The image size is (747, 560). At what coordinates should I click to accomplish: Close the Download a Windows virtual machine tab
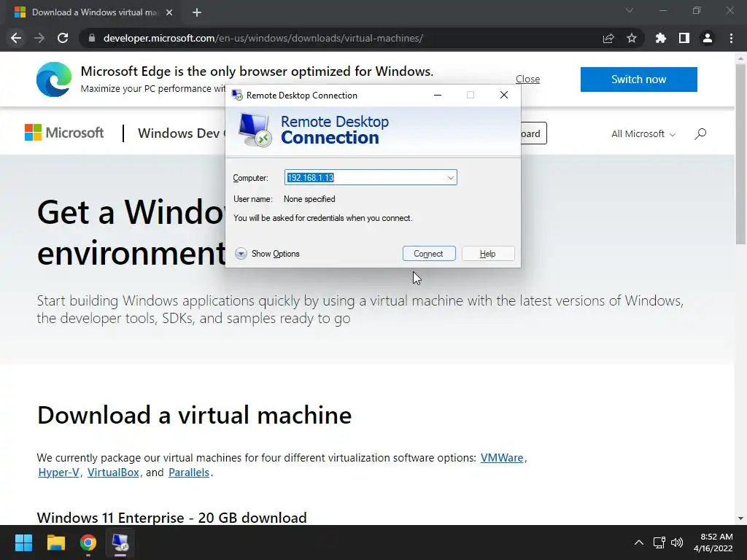169,12
